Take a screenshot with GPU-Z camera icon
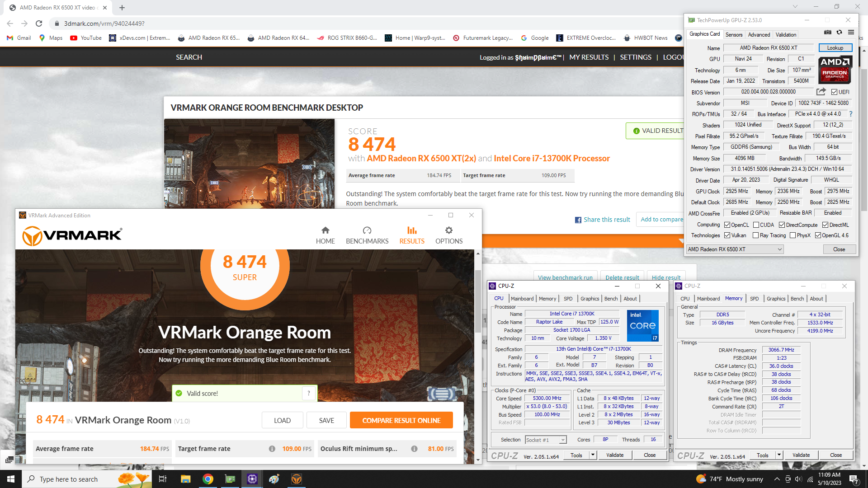The width and height of the screenshot is (868, 488). point(828,33)
